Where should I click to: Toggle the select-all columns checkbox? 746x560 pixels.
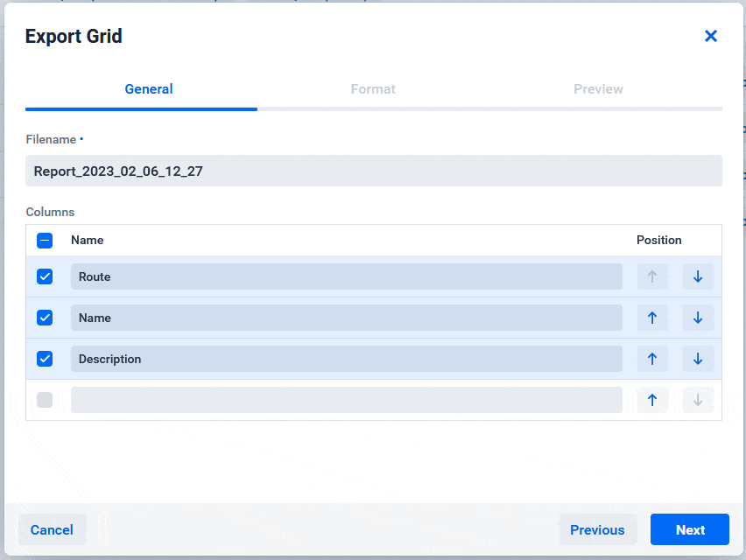click(x=45, y=241)
